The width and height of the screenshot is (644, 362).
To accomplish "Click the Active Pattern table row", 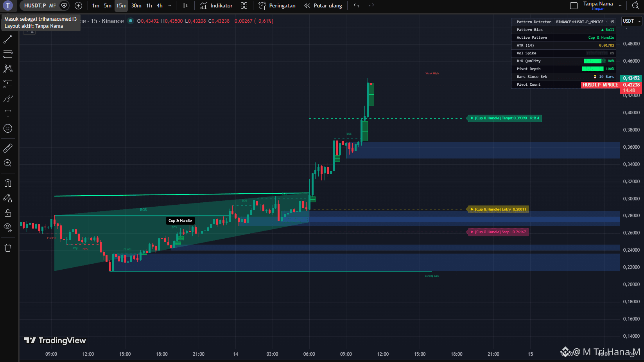I will pyautogui.click(x=563, y=38).
